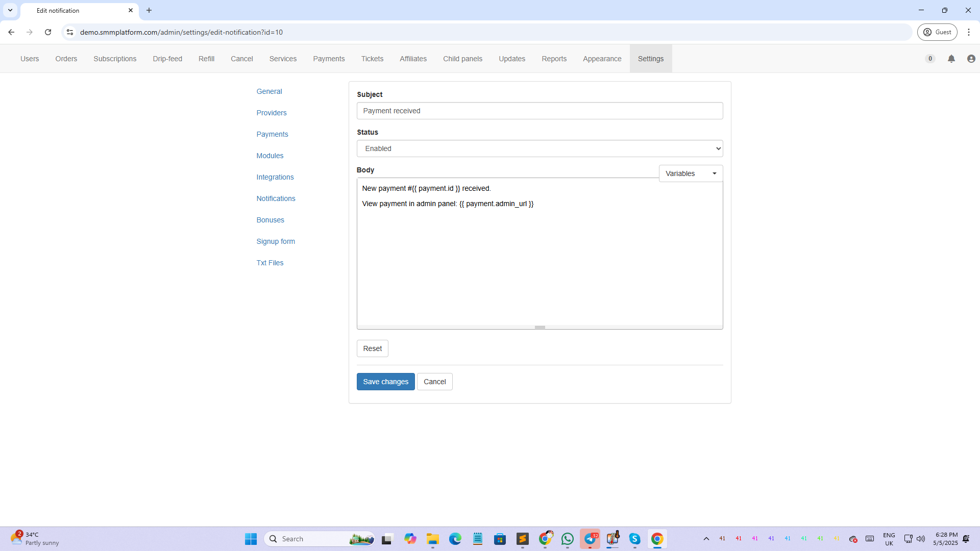
Task: Click the notifications bell icon
Action: (951, 59)
